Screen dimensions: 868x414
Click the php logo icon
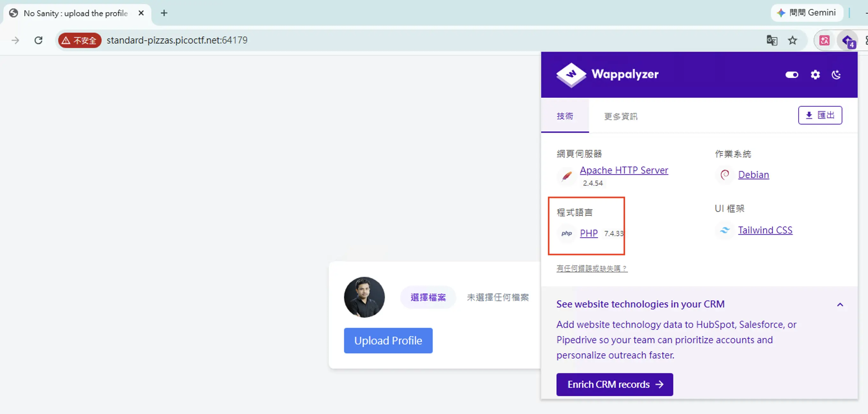(x=566, y=233)
